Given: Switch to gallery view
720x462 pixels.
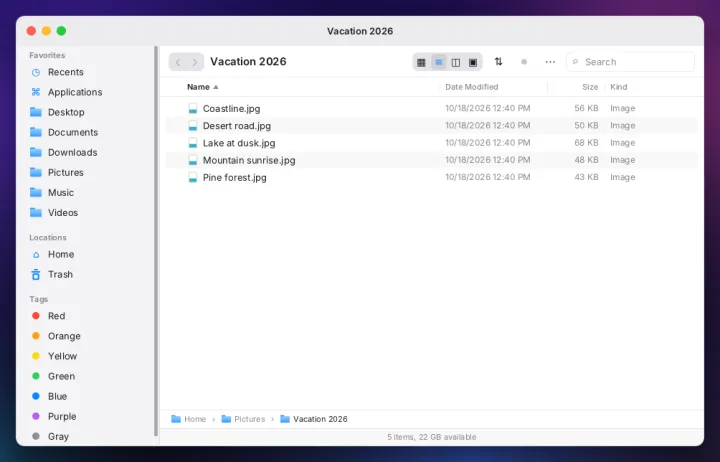Looking at the screenshot, I should (473, 62).
